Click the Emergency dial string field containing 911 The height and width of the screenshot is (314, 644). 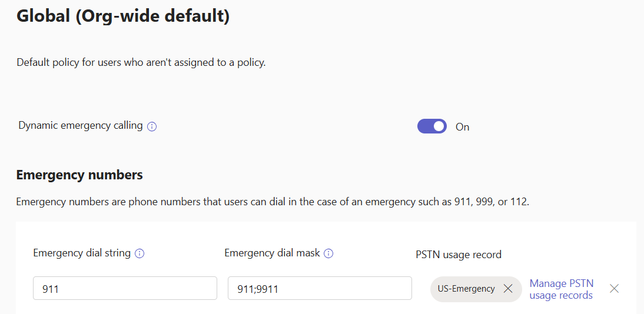pos(125,288)
